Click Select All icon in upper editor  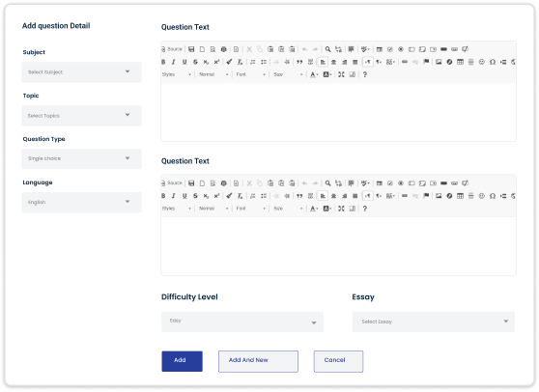coord(351,49)
